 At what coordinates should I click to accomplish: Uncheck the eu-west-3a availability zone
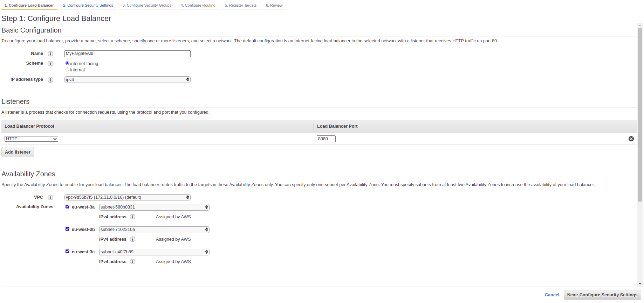point(67,207)
